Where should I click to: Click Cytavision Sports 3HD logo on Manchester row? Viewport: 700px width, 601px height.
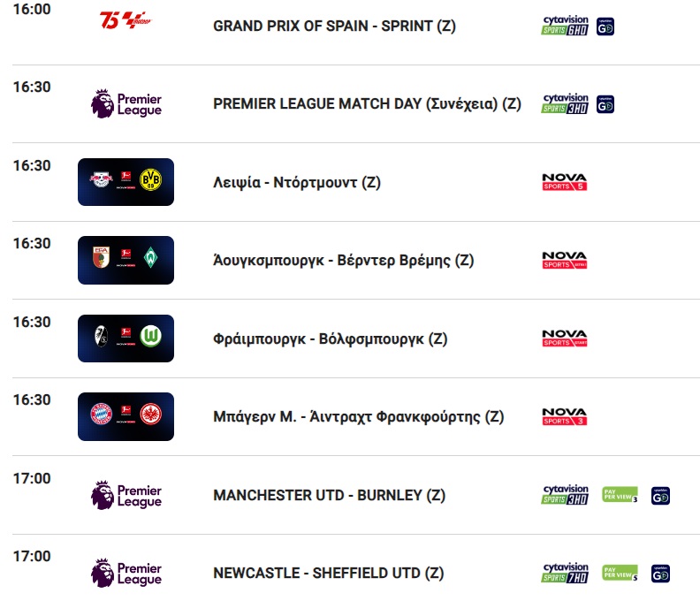coord(564,495)
